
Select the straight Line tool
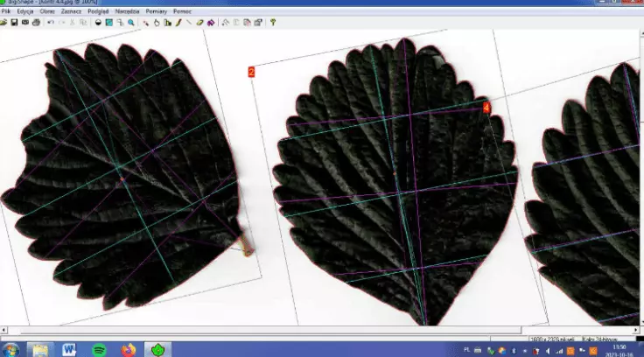[x=189, y=22]
